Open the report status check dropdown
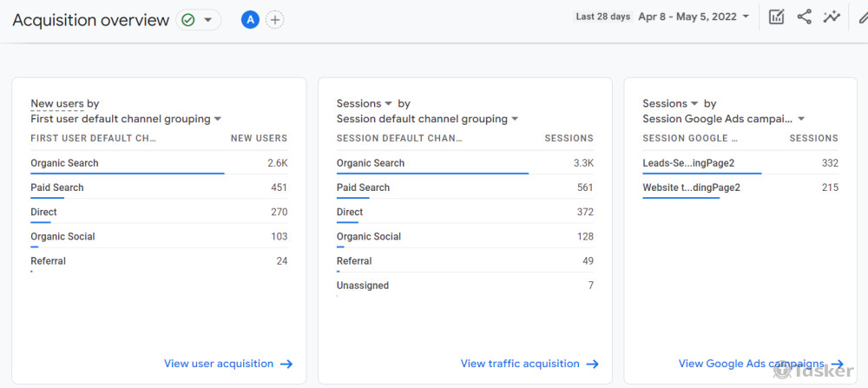Image resolution: width=868 pixels, height=388 pixels. coord(198,19)
